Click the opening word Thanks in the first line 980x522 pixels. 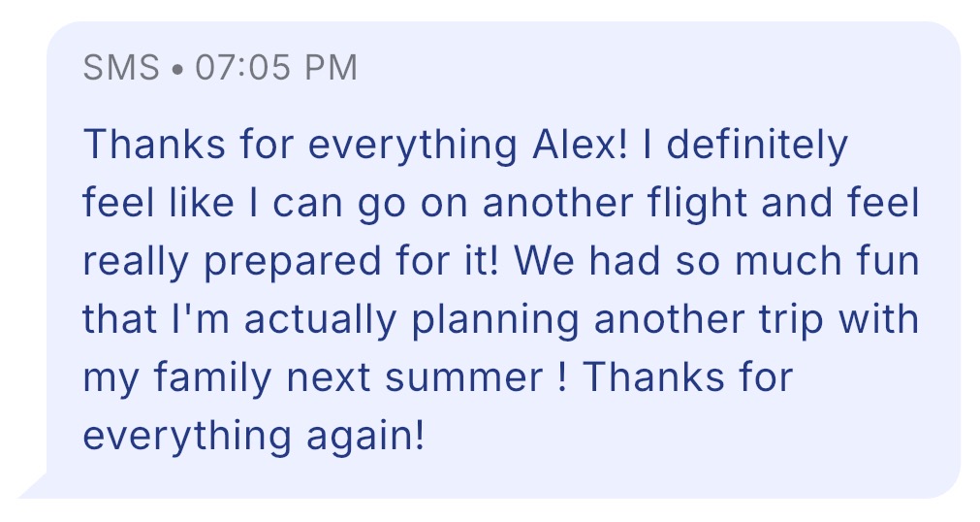click(x=154, y=144)
